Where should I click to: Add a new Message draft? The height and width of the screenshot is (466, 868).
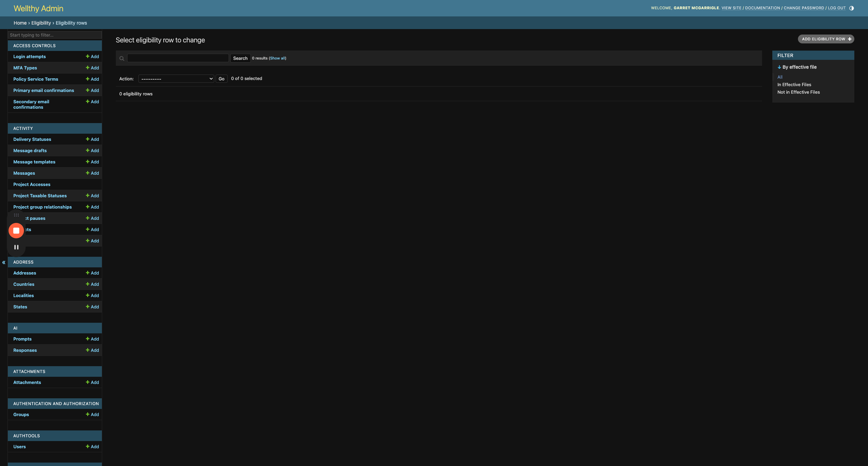(92, 150)
